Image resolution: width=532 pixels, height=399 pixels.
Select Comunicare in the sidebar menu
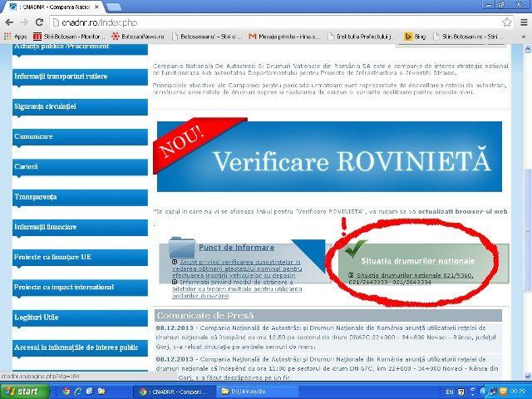[x=34, y=136]
